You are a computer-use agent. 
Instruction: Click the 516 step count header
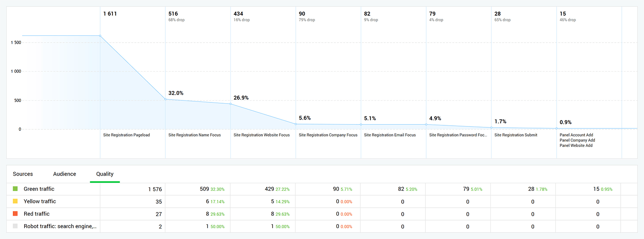173,14
